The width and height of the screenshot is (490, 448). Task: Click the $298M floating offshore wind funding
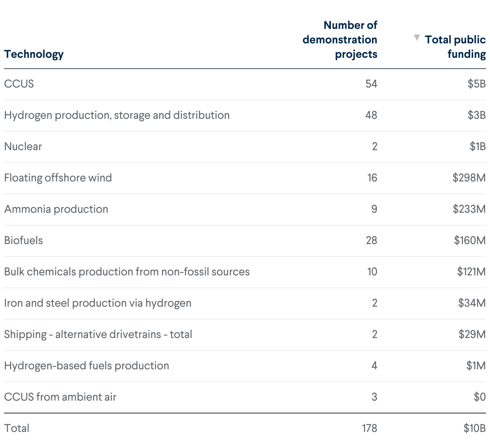coord(469,178)
